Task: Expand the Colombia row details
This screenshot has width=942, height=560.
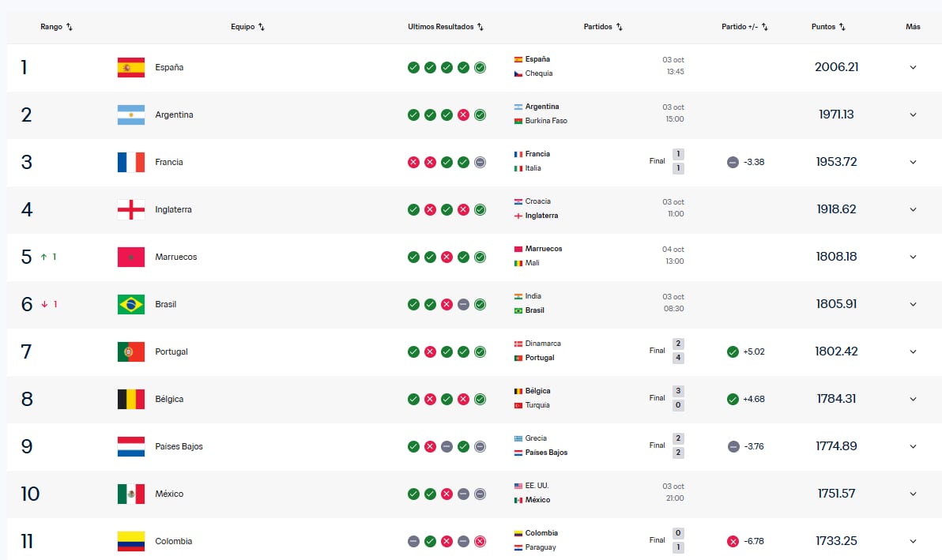Action: (x=913, y=541)
